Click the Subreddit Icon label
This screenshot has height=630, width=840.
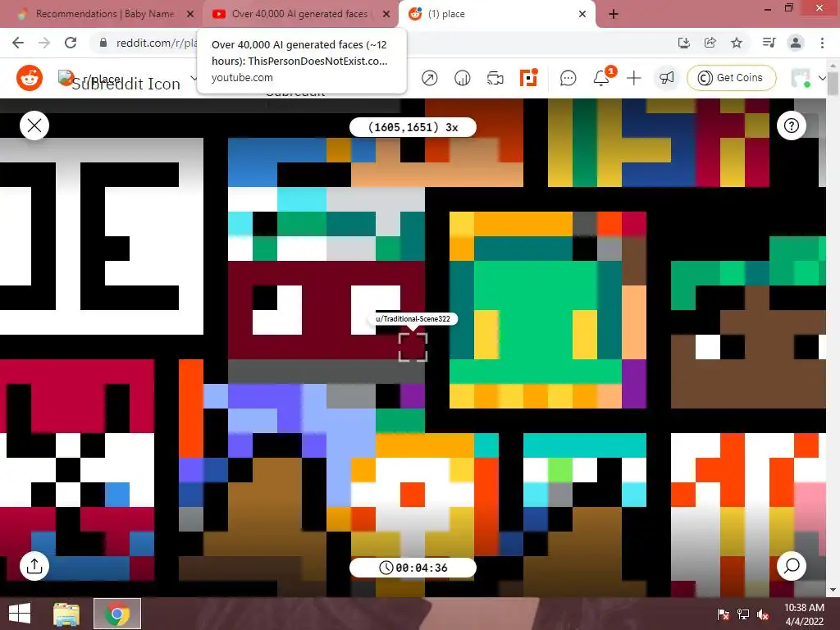click(x=126, y=84)
